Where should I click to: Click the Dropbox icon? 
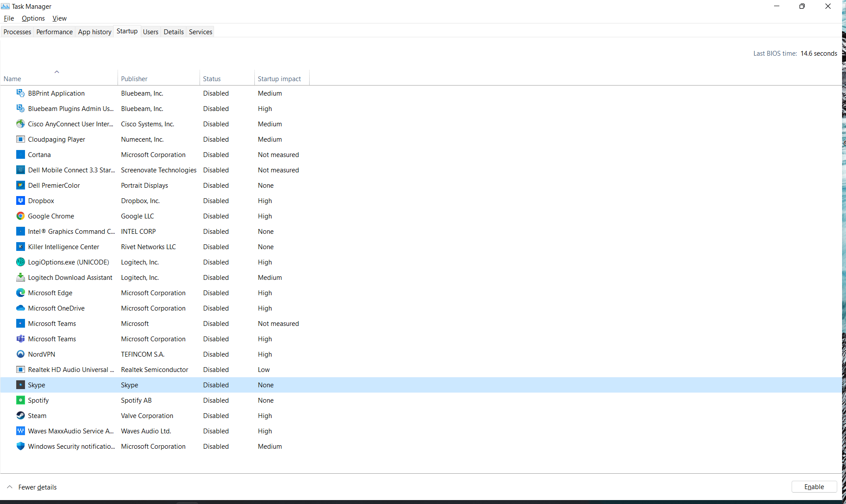20,200
